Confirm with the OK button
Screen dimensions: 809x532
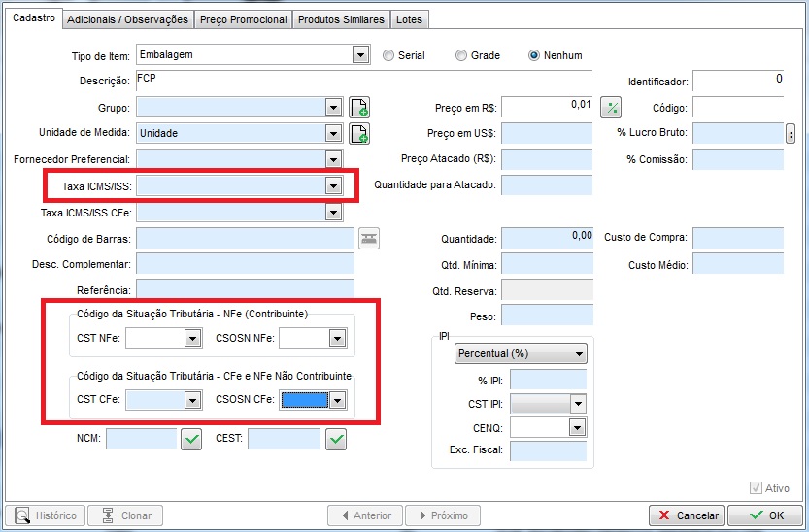point(764,515)
